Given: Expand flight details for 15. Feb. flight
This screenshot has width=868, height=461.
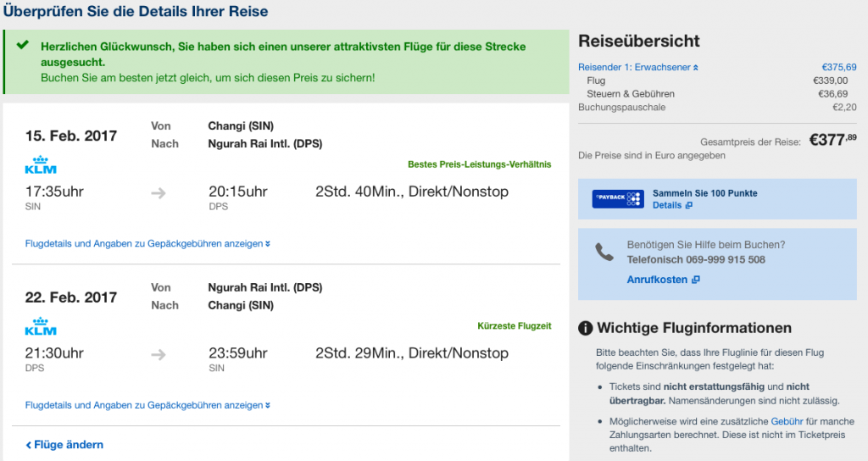Looking at the screenshot, I should click(147, 244).
